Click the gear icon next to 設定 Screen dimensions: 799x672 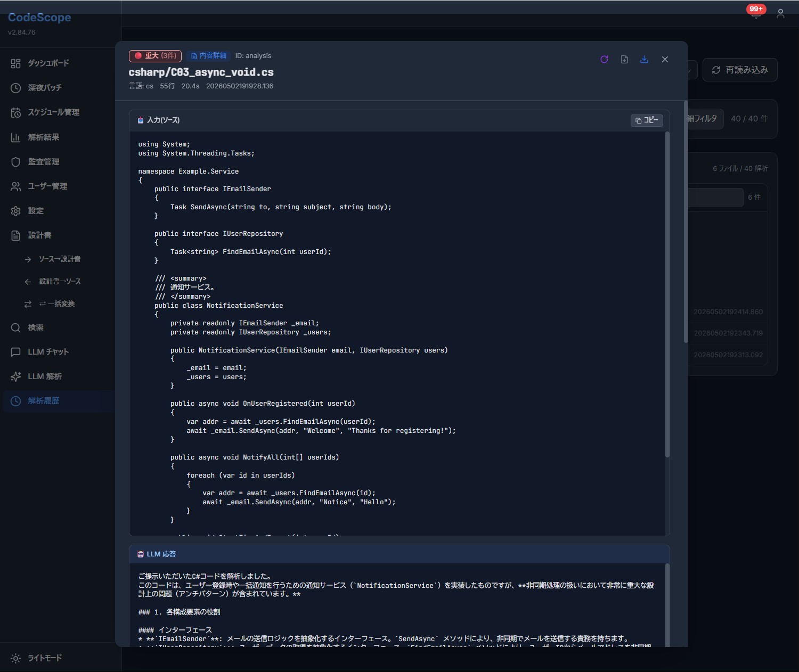tap(15, 211)
